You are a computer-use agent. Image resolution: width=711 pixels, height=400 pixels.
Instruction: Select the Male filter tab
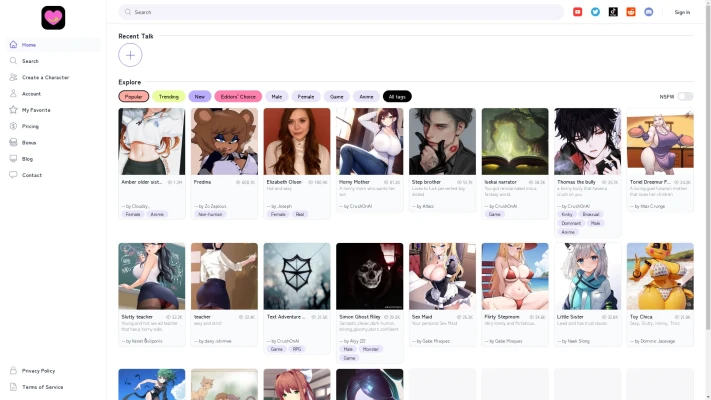(x=277, y=97)
